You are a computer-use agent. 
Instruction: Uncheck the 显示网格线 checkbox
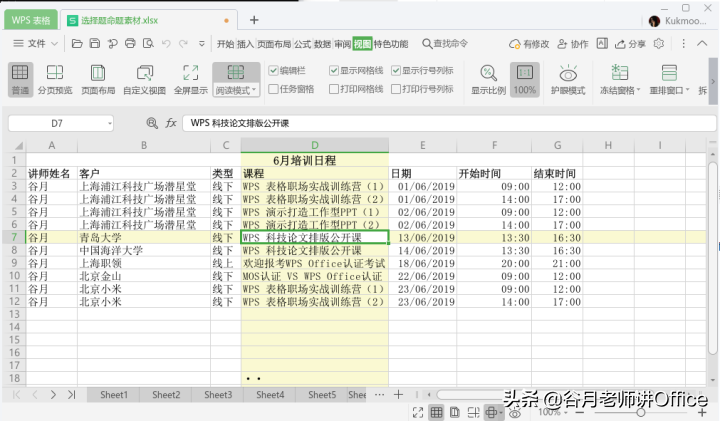(x=334, y=70)
